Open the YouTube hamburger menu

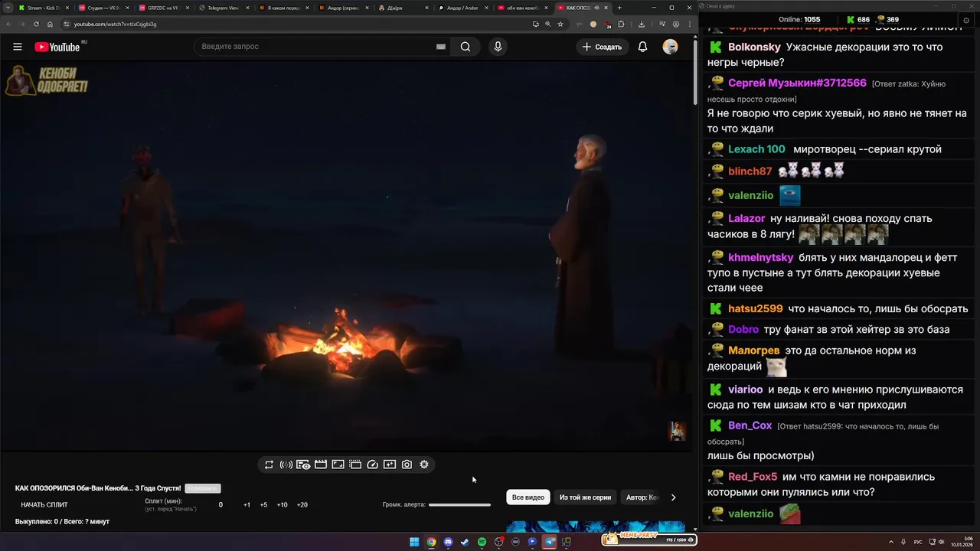(x=18, y=47)
